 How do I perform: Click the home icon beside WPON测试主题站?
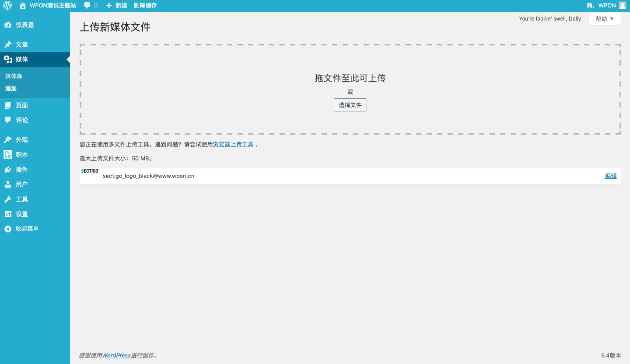[x=23, y=6]
